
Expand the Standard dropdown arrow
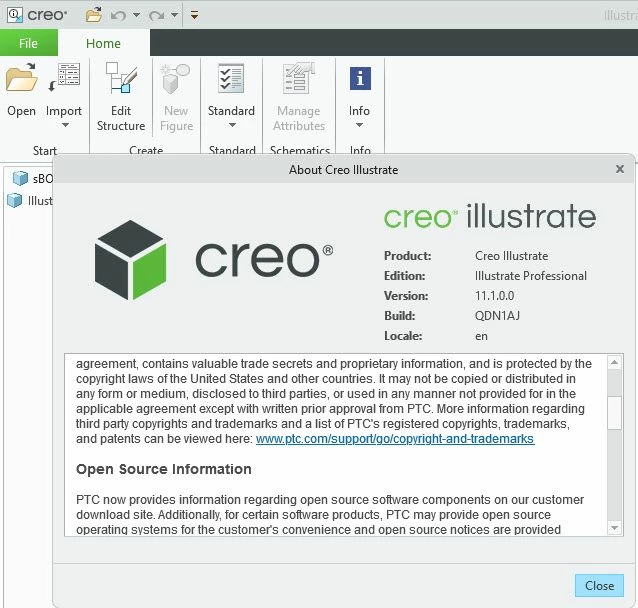(232, 125)
